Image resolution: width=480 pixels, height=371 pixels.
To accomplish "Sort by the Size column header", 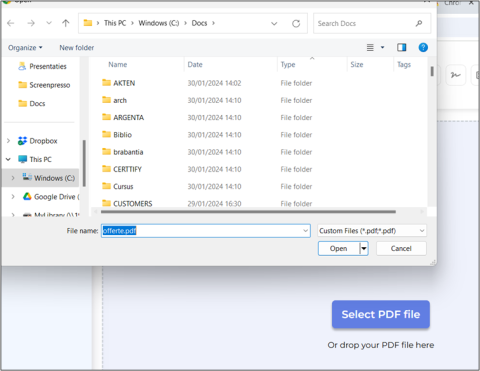I will pyautogui.click(x=357, y=65).
